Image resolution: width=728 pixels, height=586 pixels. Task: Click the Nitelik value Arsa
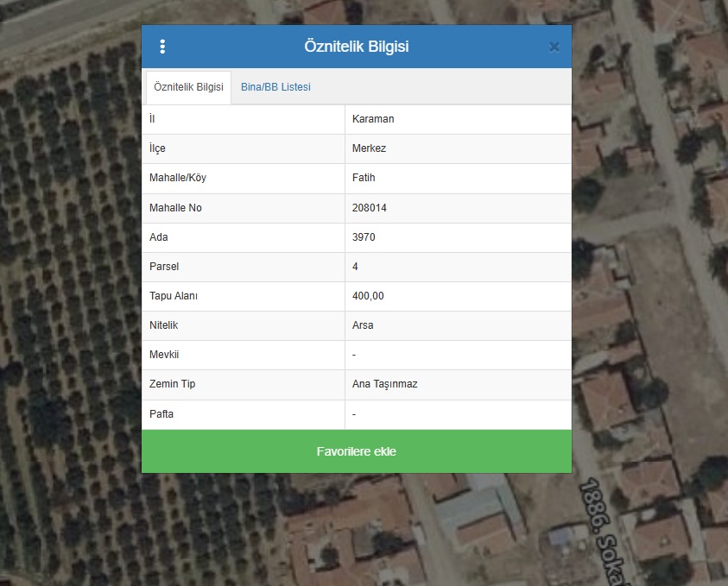point(363,325)
